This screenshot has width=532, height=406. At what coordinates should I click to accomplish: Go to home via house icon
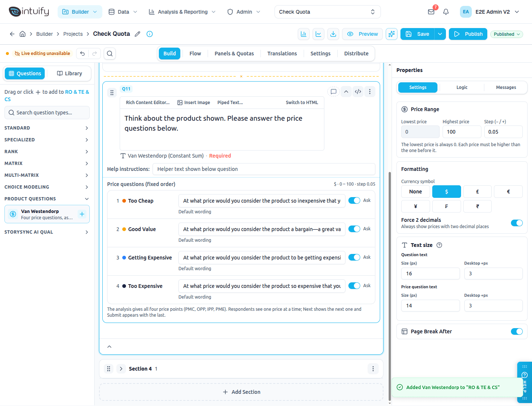tap(23, 34)
